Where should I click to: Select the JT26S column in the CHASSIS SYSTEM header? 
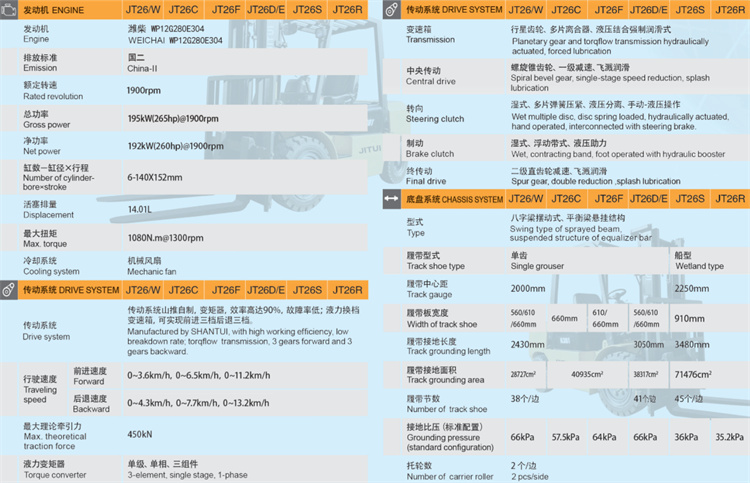(689, 199)
